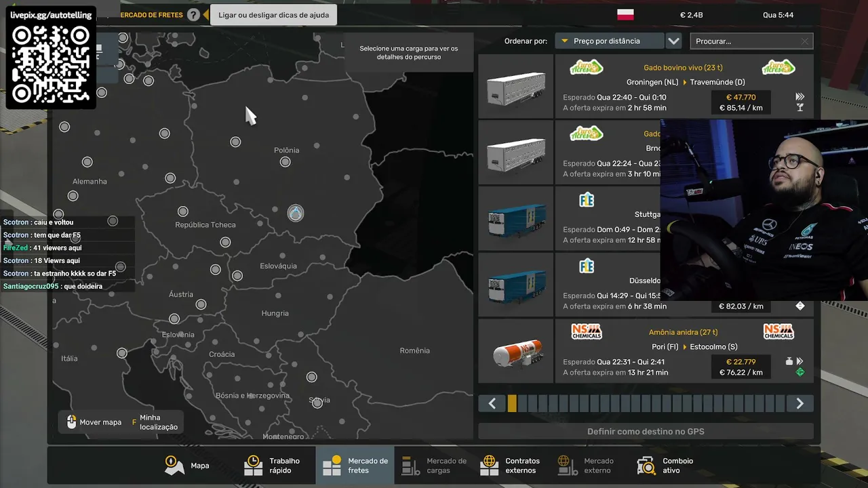Click 'Pori (FI)' origin city text

[x=665, y=347]
